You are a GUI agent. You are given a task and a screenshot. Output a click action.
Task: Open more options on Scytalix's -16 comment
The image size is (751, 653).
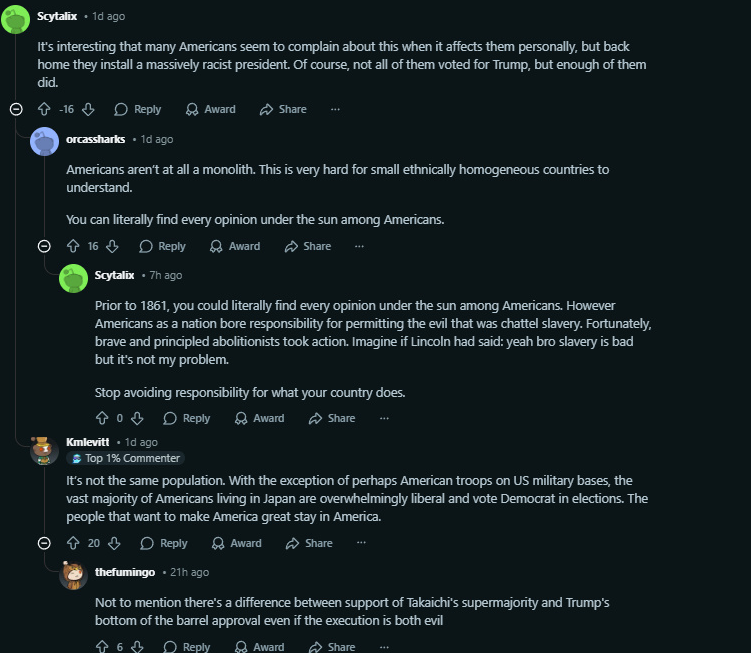pyautogui.click(x=335, y=109)
